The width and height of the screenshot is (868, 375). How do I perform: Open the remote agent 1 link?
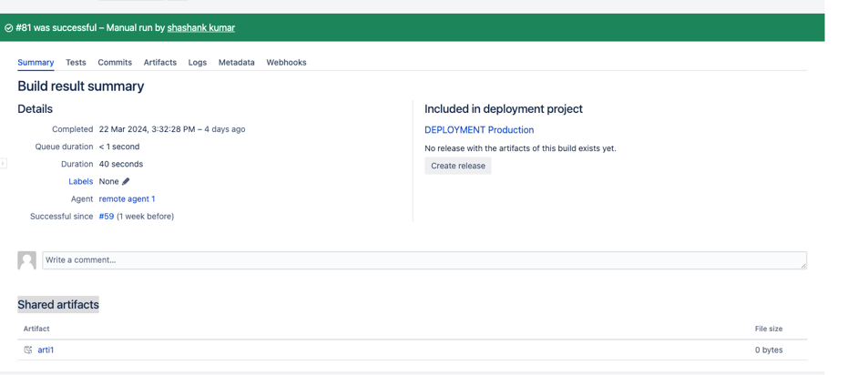pyautogui.click(x=128, y=199)
